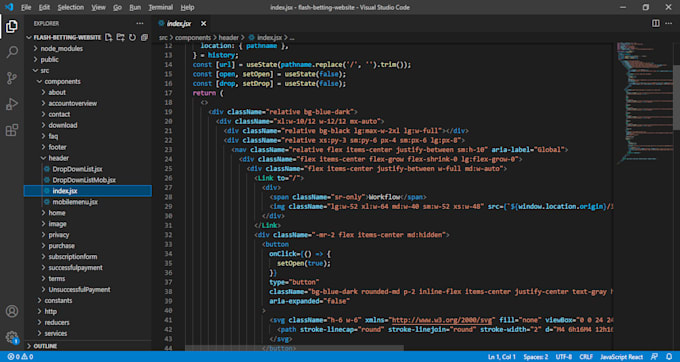
Task: Open the Source Control view icon
Action: pyautogui.click(x=12, y=78)
